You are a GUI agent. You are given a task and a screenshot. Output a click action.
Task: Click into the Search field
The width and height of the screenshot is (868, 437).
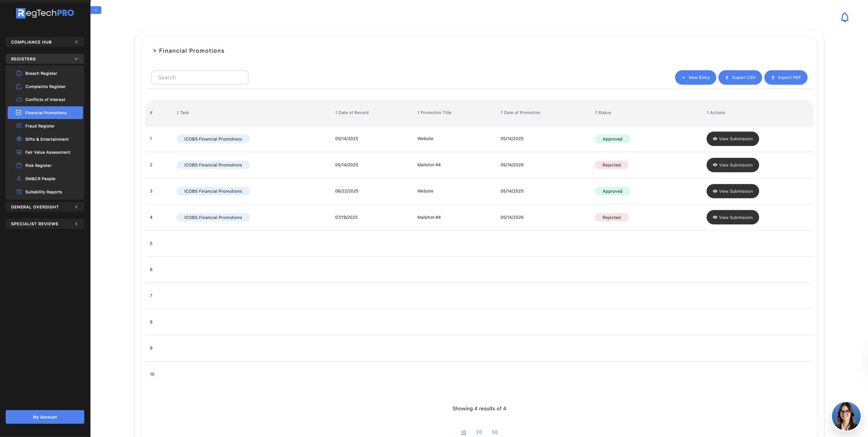pos(200,78)
